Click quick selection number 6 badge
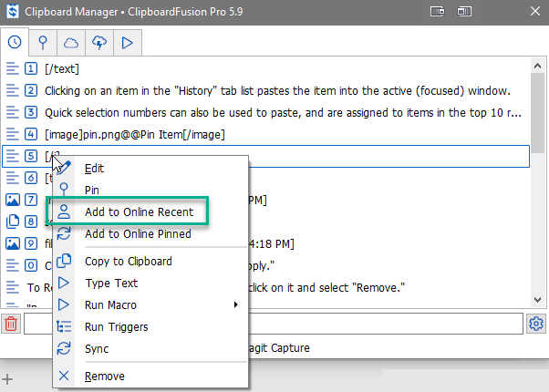Screen dimensions: 549x392 coord(31,178)
